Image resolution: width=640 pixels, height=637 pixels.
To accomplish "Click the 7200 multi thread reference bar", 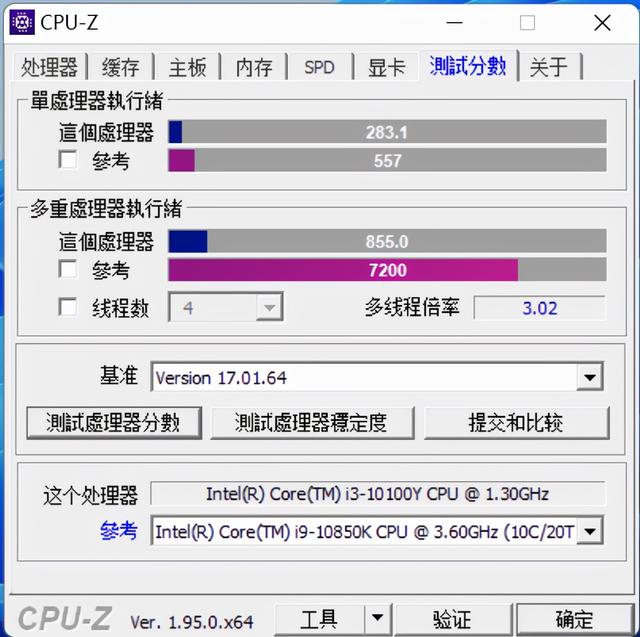I will point(387,270).
